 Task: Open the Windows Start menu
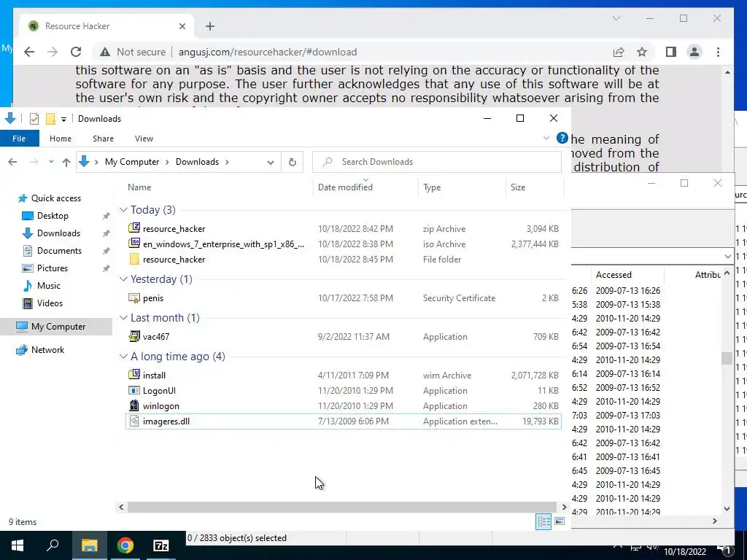pyautogui.click(x=18, y=545)
